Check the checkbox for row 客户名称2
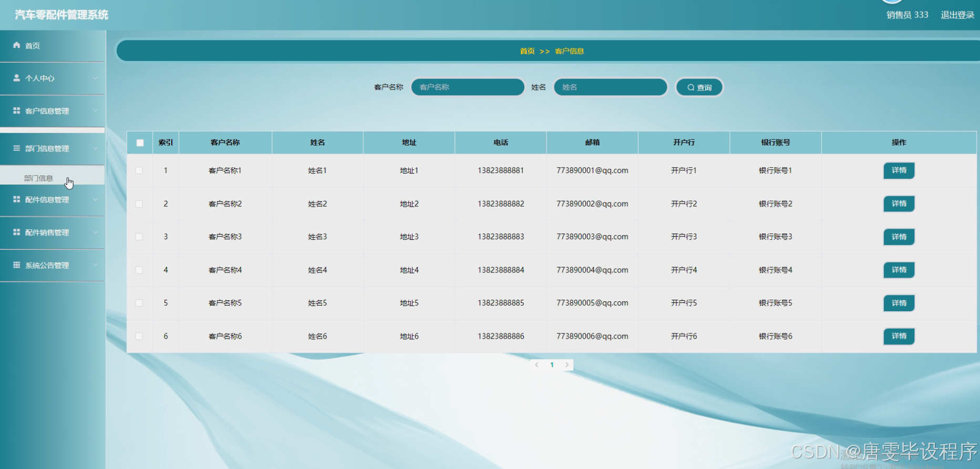This screenshot has height=469, width=980. tap(139, 203)
